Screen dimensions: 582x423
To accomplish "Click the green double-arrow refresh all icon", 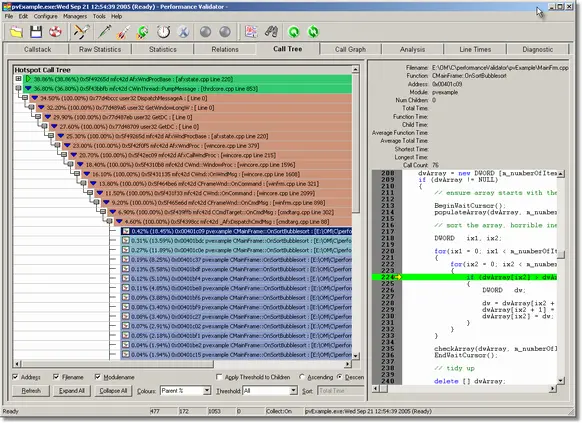I will point(313,32).
